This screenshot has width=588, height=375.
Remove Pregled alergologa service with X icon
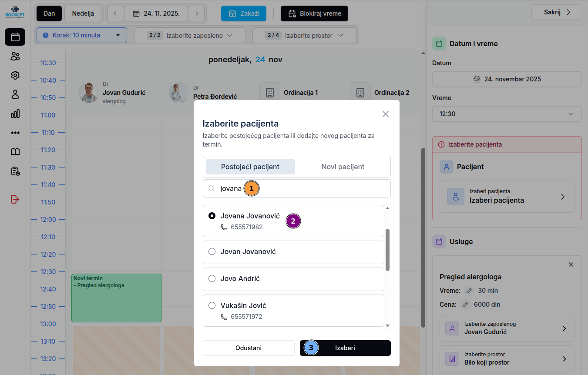tap(571, 265)
